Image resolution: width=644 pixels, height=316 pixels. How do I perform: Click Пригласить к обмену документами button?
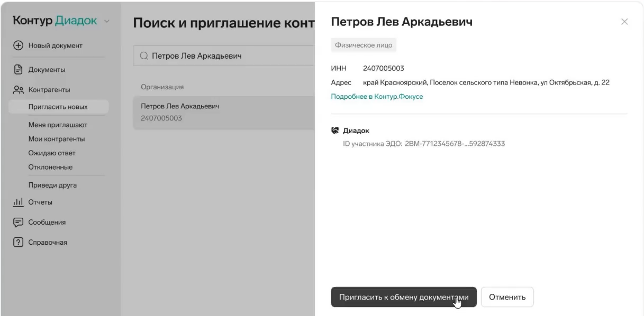(x=404, y=297)
